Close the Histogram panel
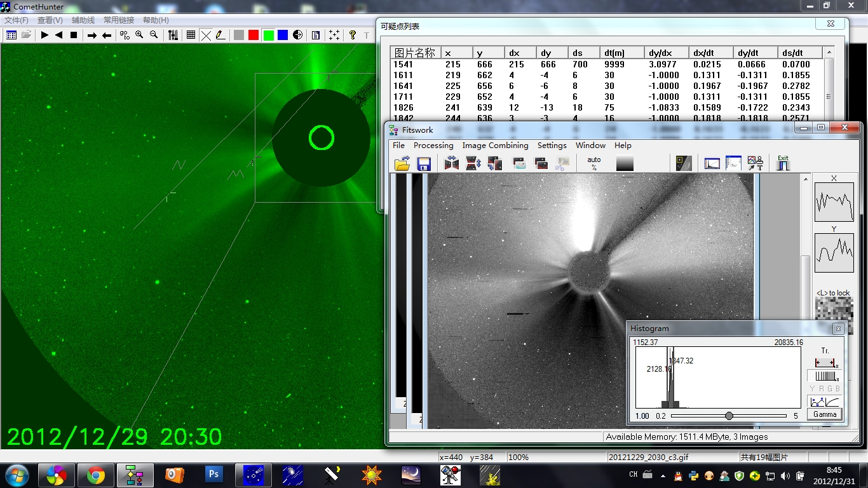 838,329
